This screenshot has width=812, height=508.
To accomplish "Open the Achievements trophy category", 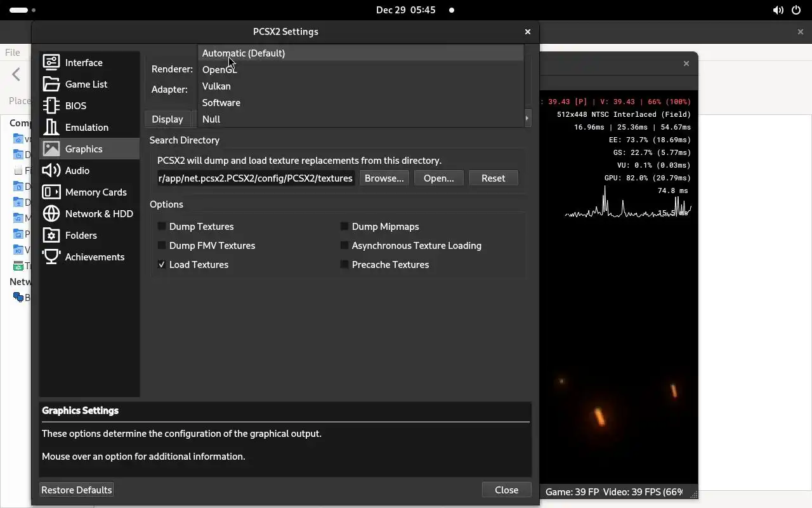I will 89,257.
